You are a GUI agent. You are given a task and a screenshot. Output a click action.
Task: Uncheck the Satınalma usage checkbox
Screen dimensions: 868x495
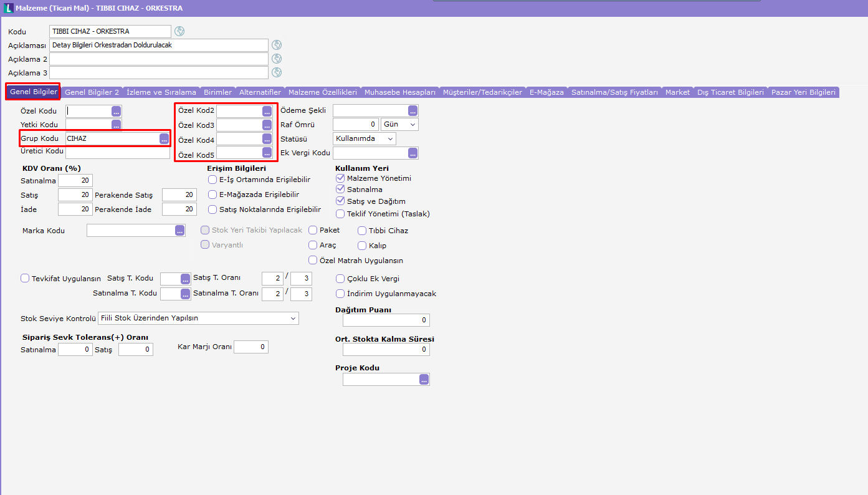click(340, 190)
